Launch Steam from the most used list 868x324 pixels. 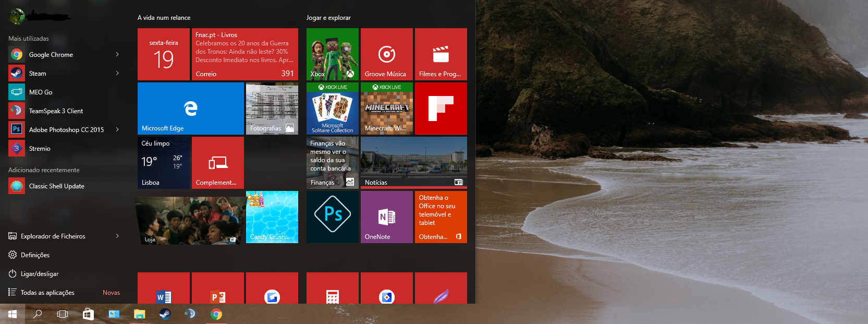(x=64, y=74)
